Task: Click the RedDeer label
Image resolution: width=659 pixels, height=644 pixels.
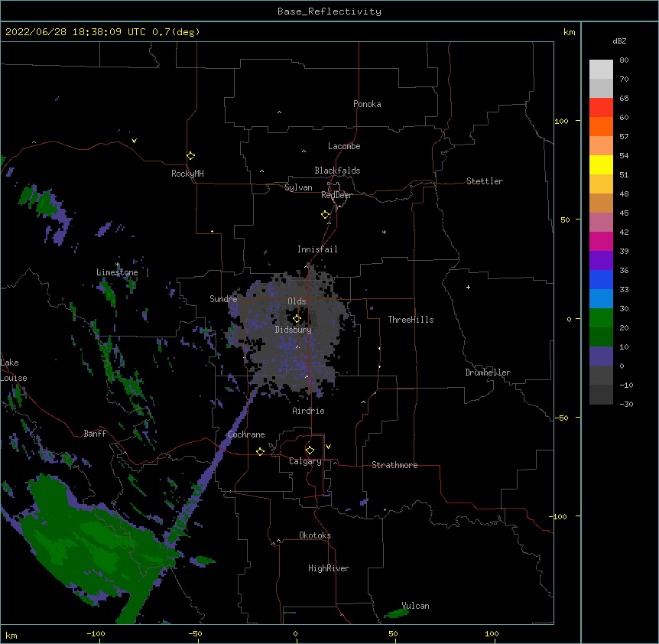Action: tap(336, 195)
